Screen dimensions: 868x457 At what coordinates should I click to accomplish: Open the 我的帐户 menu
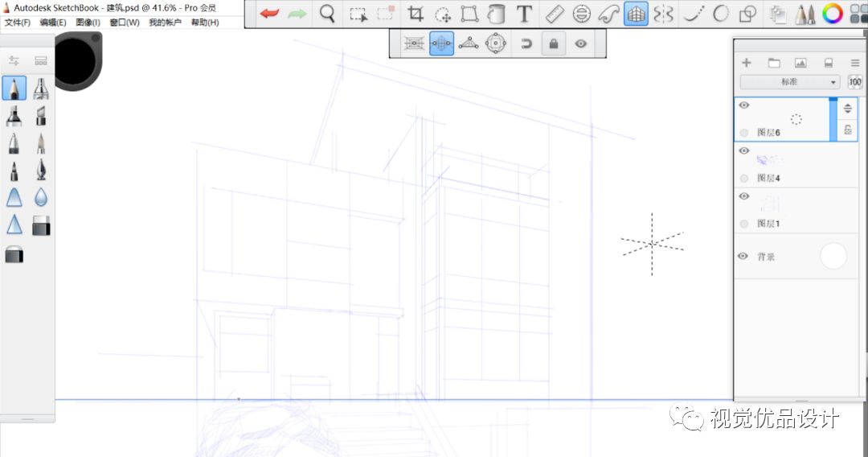pos(165,23)
